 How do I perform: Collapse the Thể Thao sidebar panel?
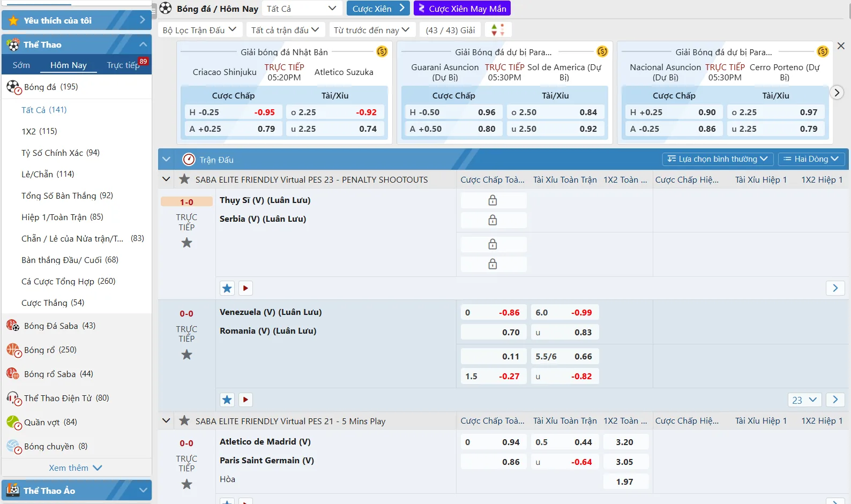click(143, 44)
